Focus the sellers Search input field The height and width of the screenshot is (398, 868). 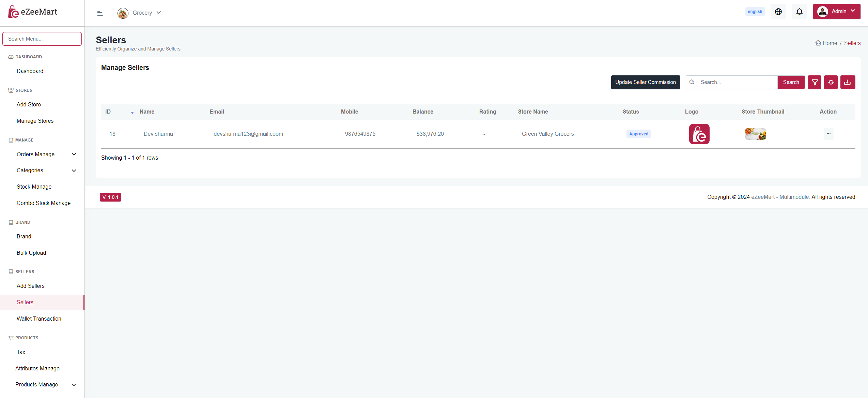point(736,82)
